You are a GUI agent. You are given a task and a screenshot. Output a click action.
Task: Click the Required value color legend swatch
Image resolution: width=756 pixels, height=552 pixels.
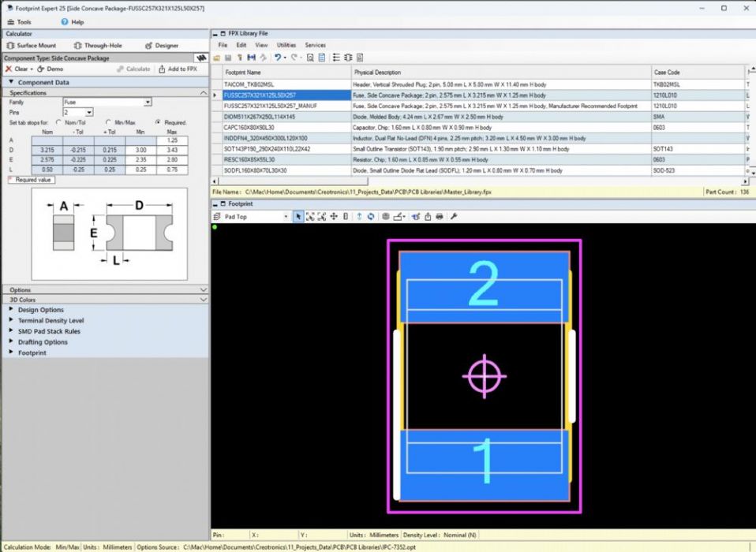[x=10, y=180]
